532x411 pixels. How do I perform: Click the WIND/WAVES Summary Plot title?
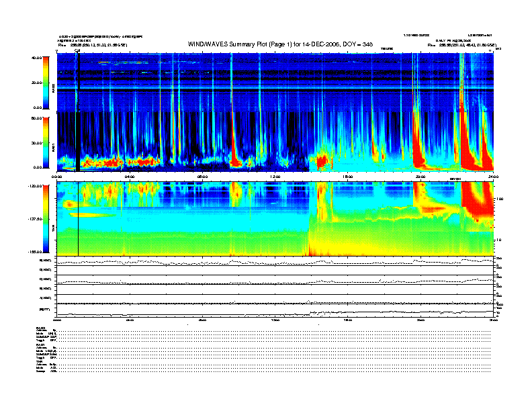point(280,44)
